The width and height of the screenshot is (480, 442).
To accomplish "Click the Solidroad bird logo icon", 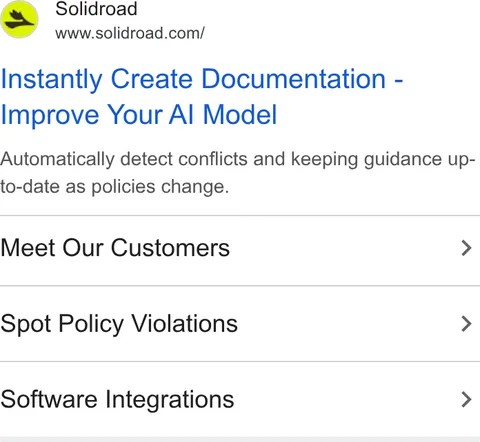I will (19, 19).
